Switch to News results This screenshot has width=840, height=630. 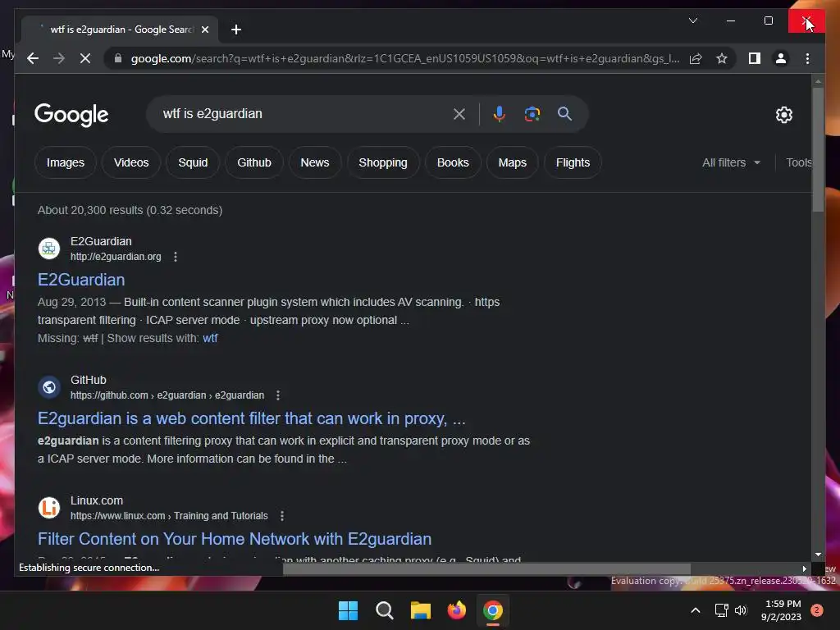click(314, 162)
